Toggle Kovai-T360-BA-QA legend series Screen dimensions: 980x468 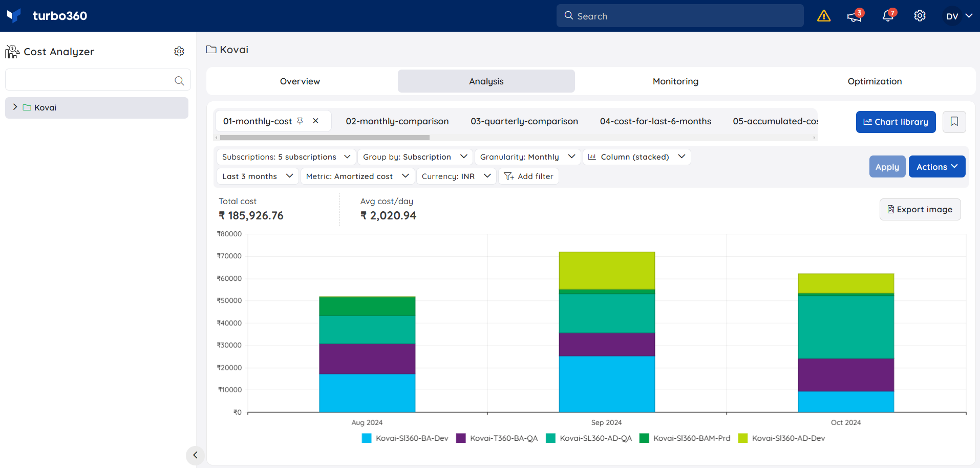click(497, 438)
